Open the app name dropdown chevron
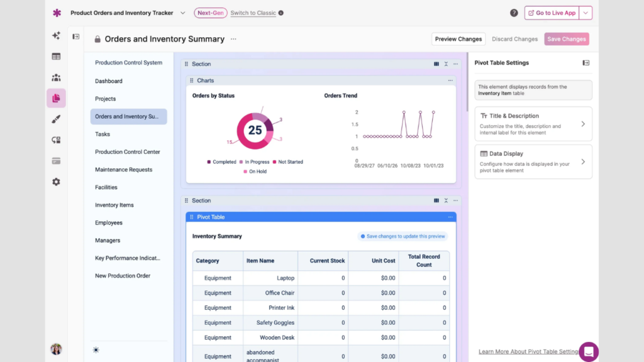 183,13
